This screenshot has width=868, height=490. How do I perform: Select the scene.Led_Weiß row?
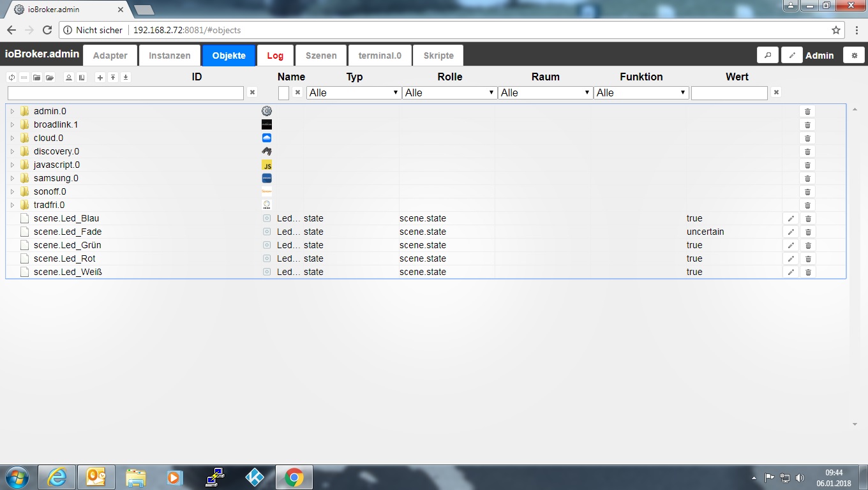pos(426,272)
